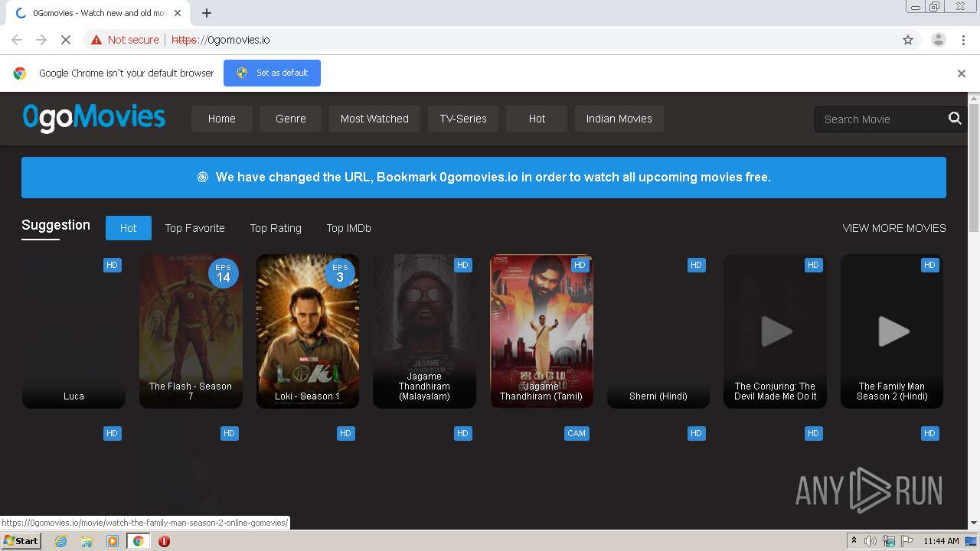The image size is (980, 551).
Task: Select the Hot suggestion tab
Action: (x=129, y=228)
